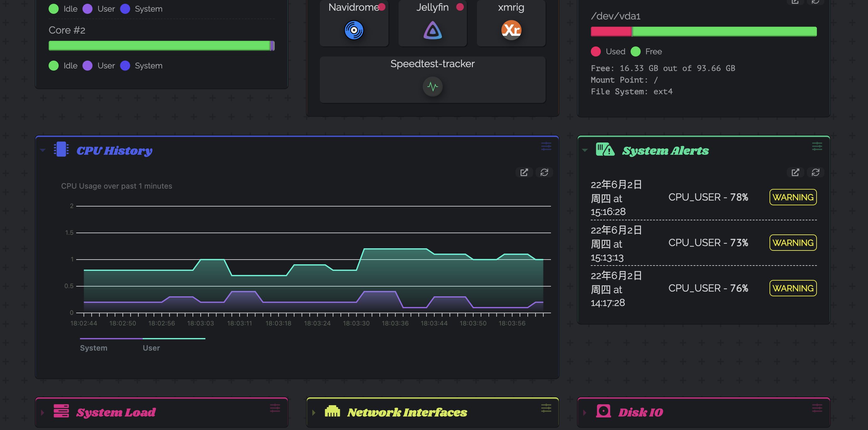The width and height of the screenshot is (868, 430).
Task: Open CPU History widget in new page
Action: coord(524,172)
